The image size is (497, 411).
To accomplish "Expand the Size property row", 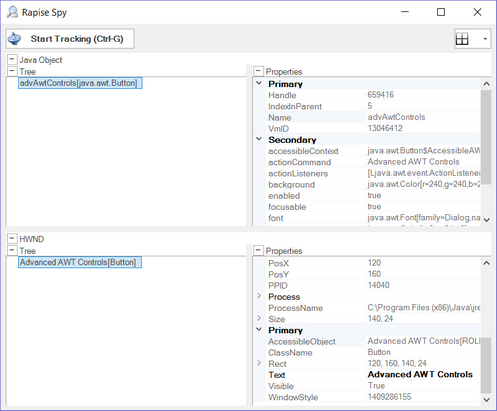I will coord(259,318).
